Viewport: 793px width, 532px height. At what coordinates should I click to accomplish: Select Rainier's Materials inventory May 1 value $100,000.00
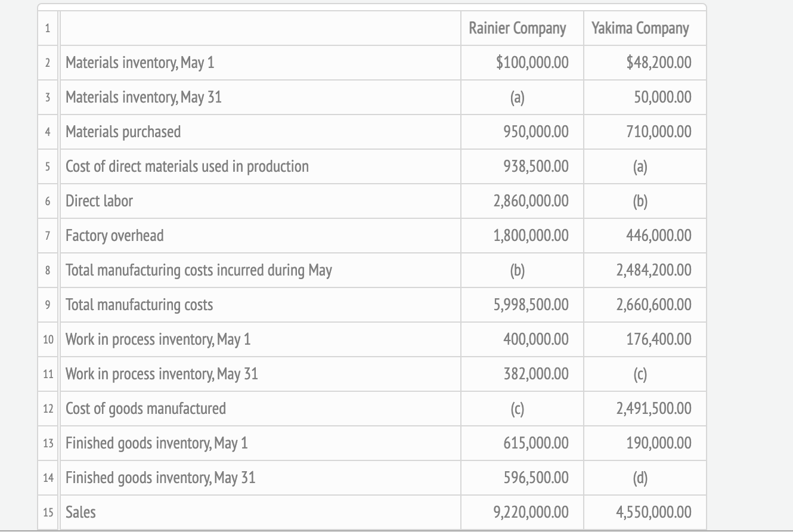[532, 63]
